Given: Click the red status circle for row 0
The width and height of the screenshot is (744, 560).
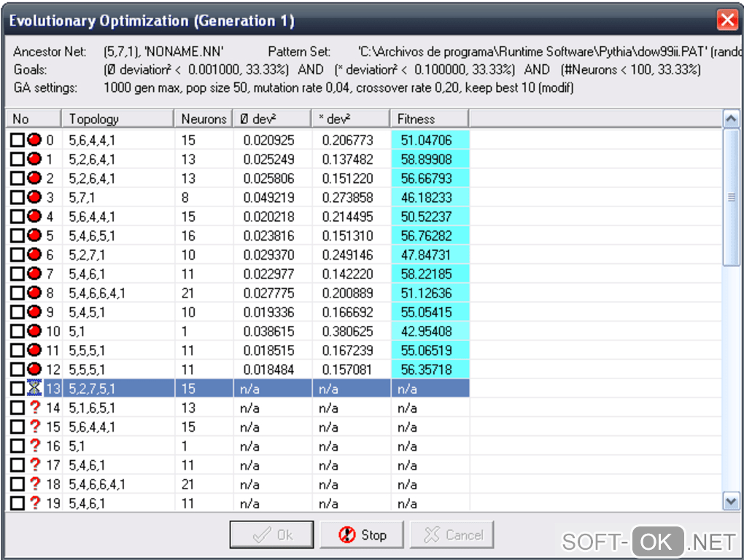Looking at the screenshot, I should point(34,140).
